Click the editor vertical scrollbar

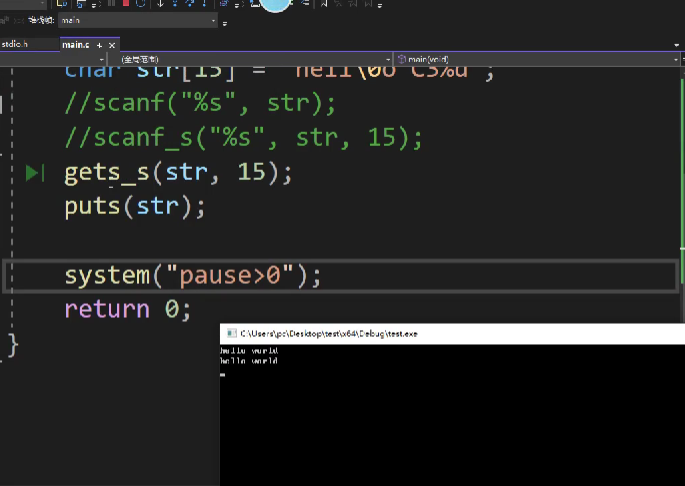tap(682, 192)
